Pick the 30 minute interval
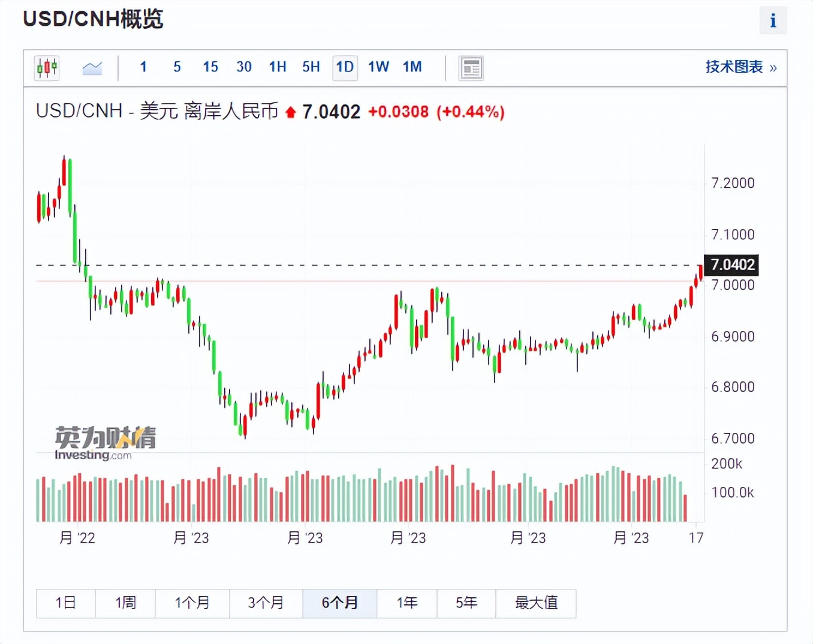813x644 pixels. [243, 67]
